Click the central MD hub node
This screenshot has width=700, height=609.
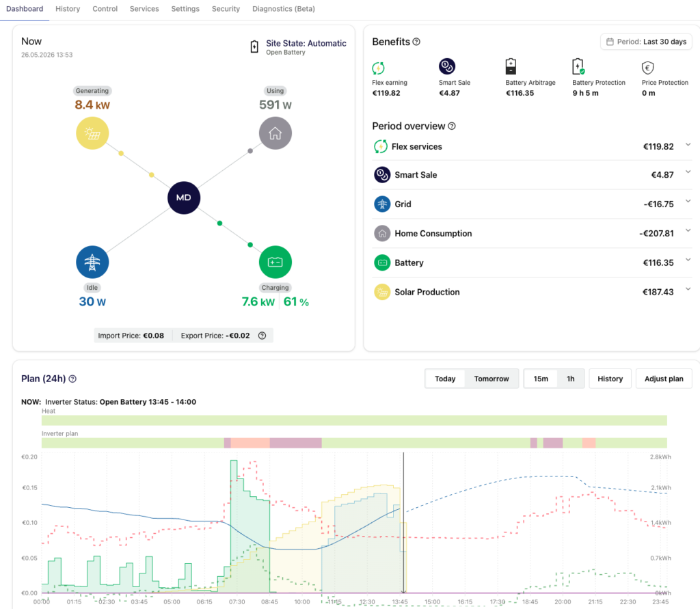pyautogui.click(x=184, y=198)
